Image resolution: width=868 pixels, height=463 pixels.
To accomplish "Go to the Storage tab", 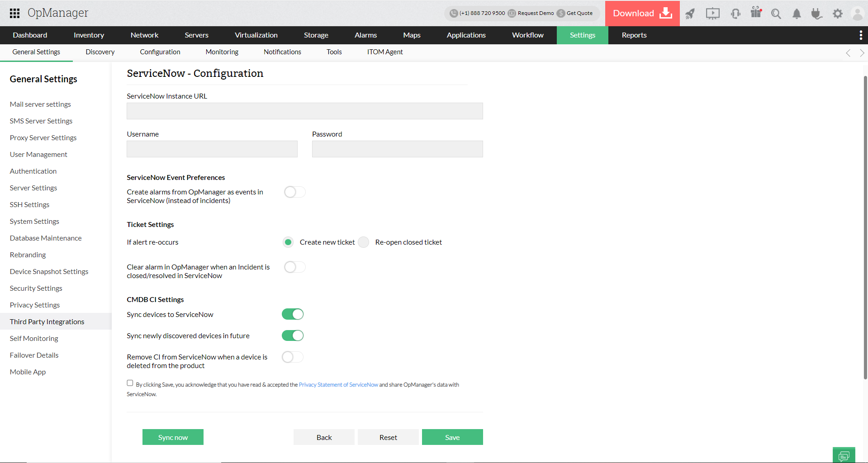I will (x=316, y=35).
